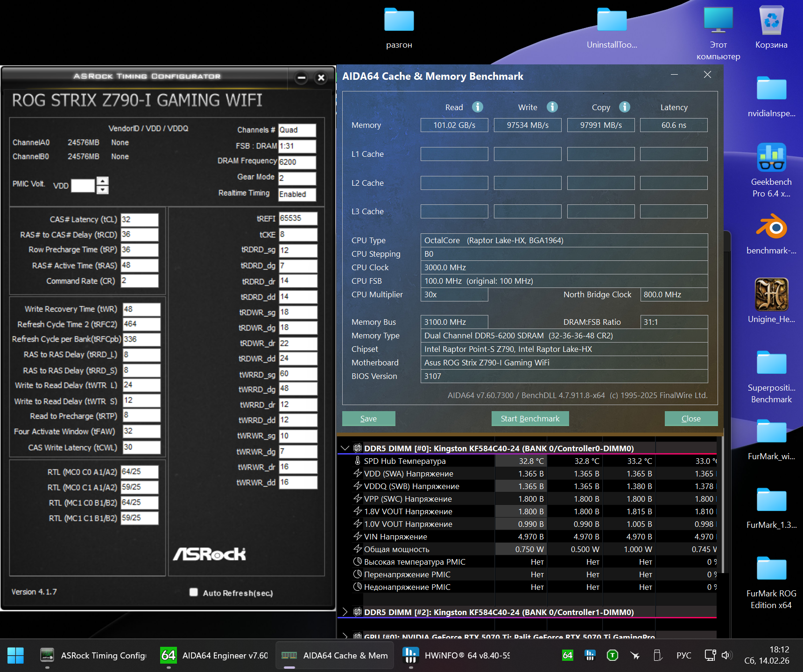Click the DRAM Frequency field showing 6200

coord(297,162)
